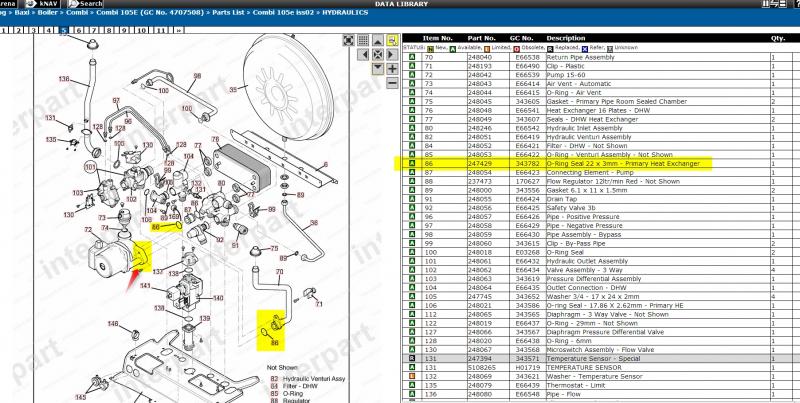Pan the diagram up with arrow
The image size is (800, 403).
coord(377,41)
